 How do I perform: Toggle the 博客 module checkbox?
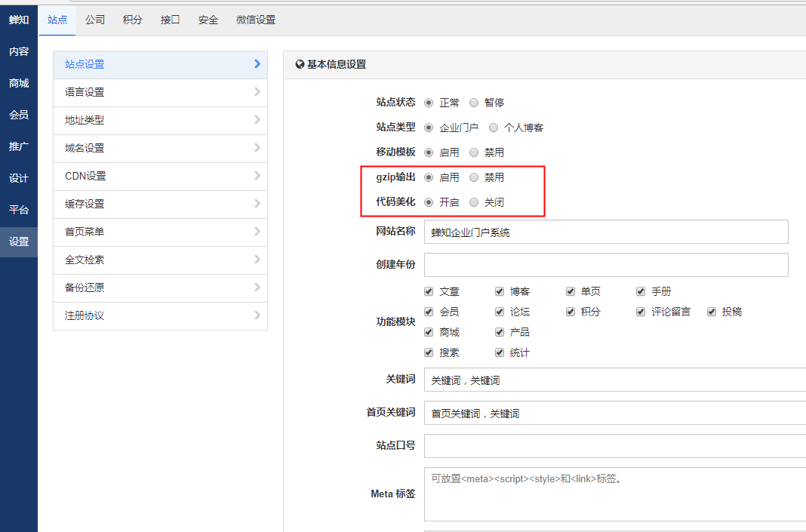point(499,291)
